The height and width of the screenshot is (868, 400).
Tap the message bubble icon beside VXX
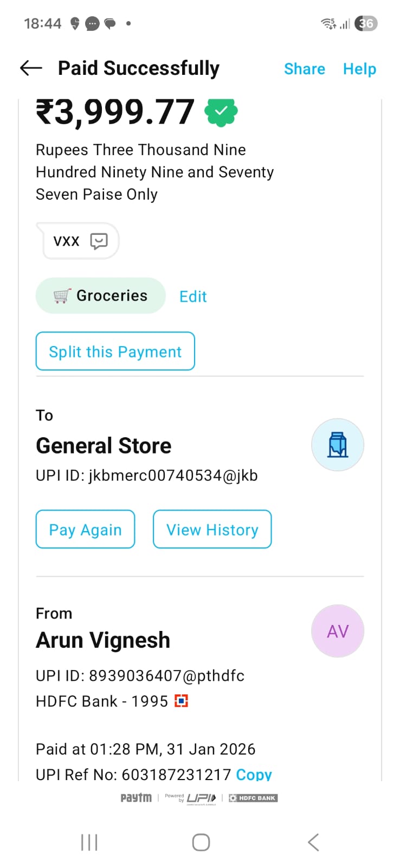pos(99,241)
